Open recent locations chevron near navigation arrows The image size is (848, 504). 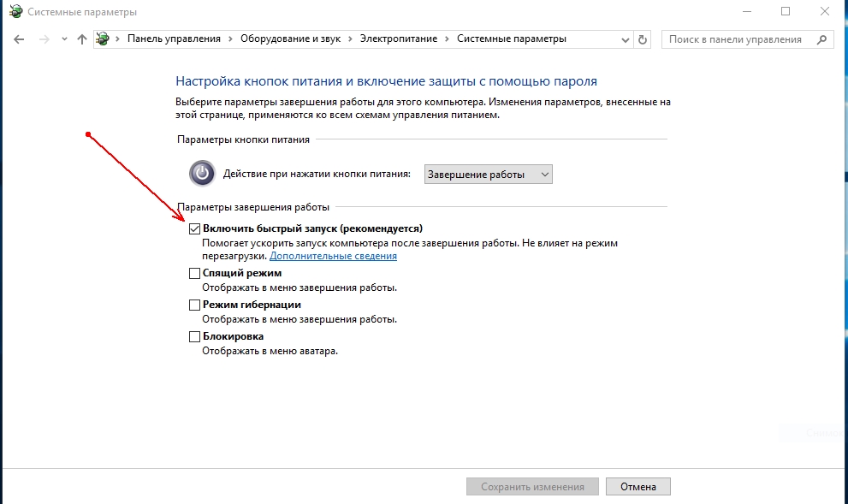(x=62, y=39)
